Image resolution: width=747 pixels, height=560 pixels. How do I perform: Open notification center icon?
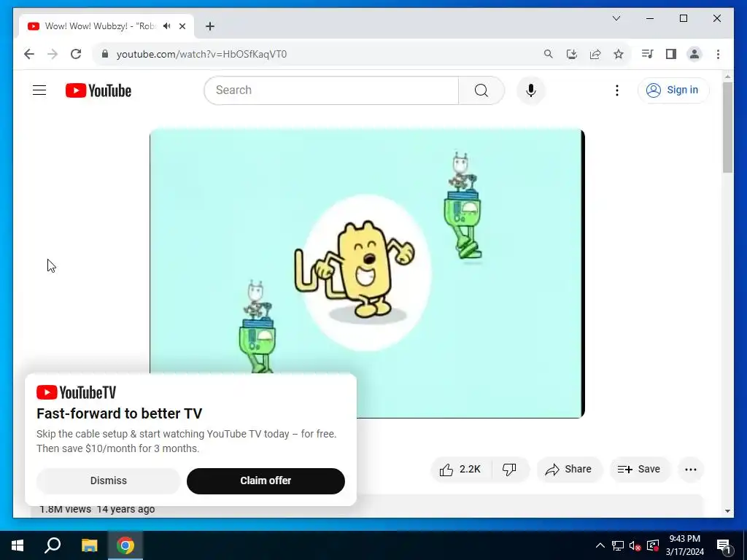coord(724,545)
